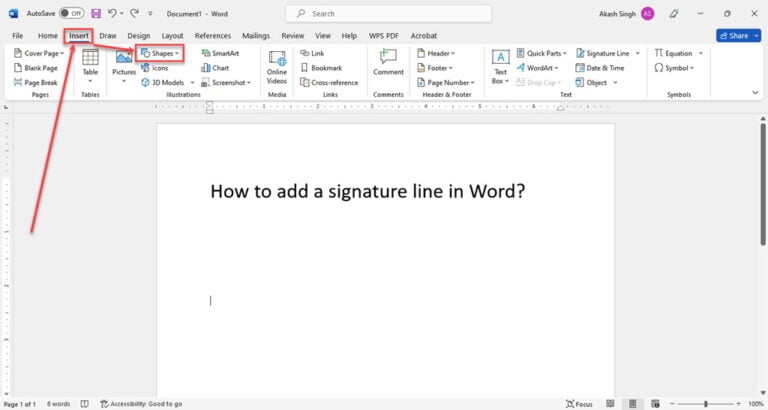Open the Symbol menu

(x=674, y=68)
